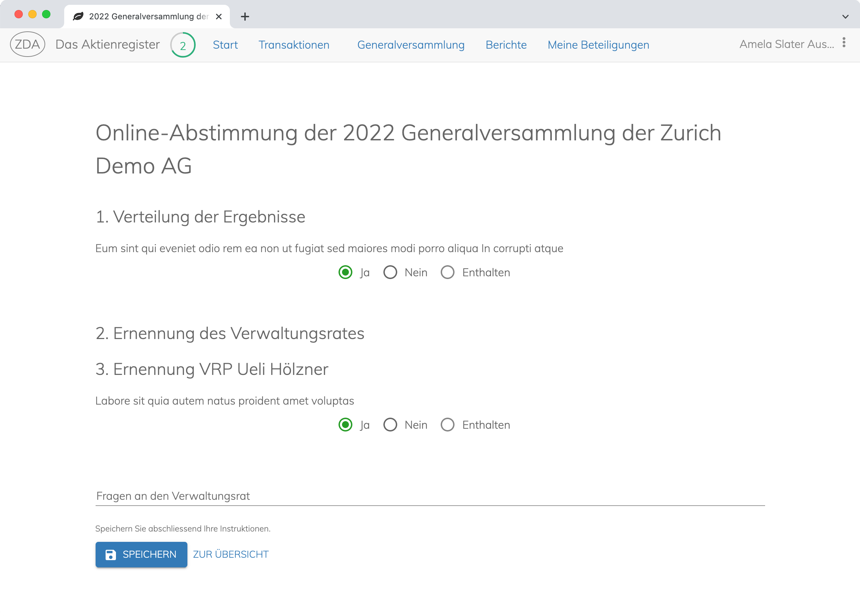Click the ZDA company logo
Image resolution: width=860 pixels, height=616 pixels.
pyautogui.click(x=27, y=44)
